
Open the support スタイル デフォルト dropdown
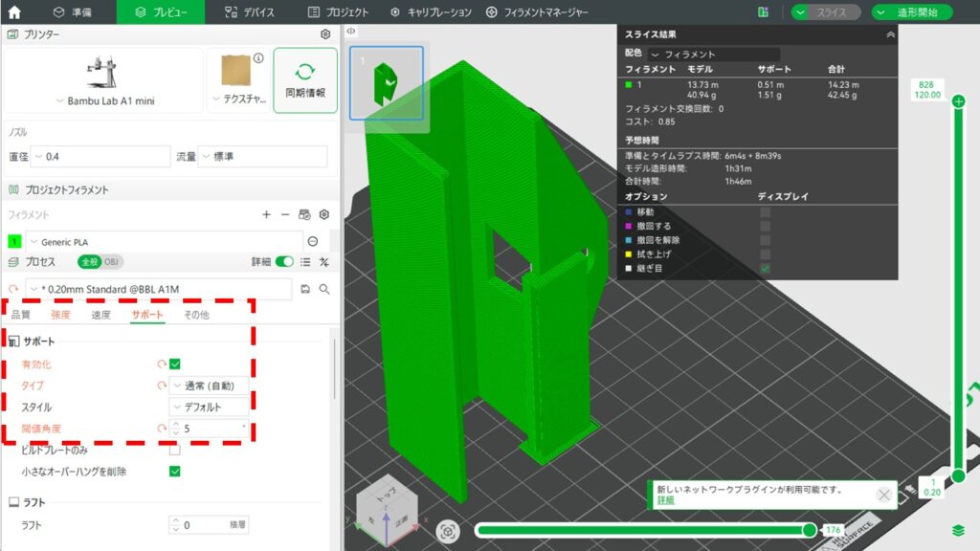209,407
